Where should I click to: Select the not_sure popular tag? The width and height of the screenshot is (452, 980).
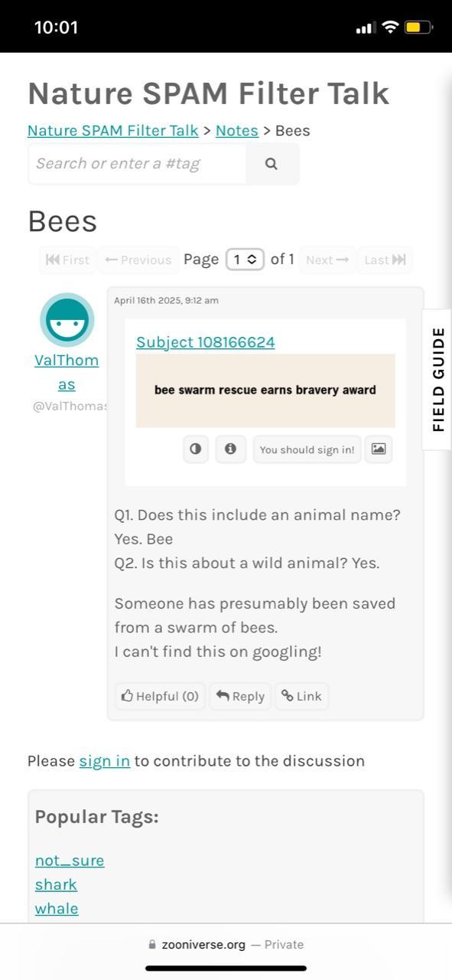[70, 861]
